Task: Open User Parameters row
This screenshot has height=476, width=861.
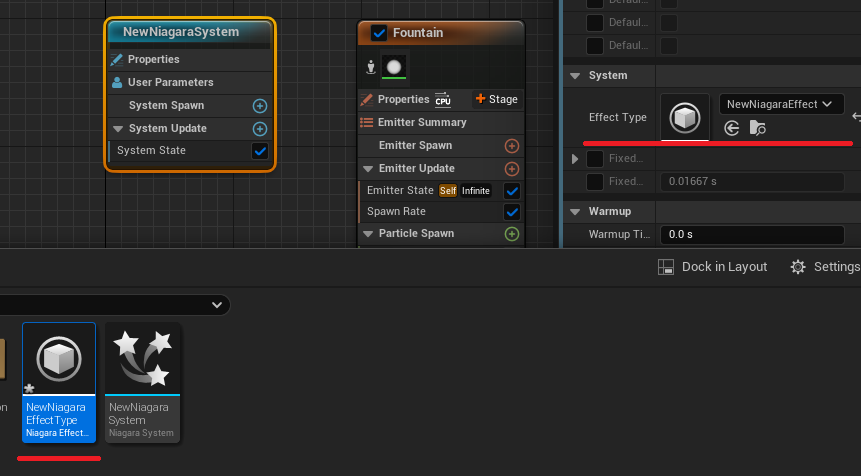Action: (x=189, y=82)
